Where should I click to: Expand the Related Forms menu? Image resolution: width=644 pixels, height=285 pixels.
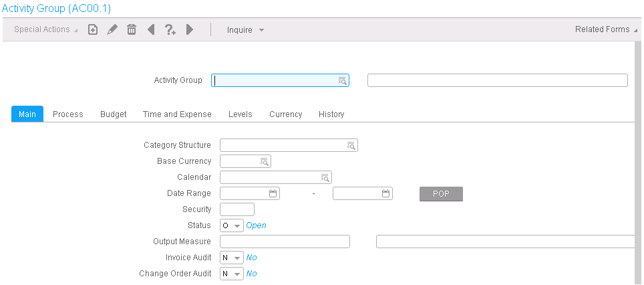[x=606, y=29]
